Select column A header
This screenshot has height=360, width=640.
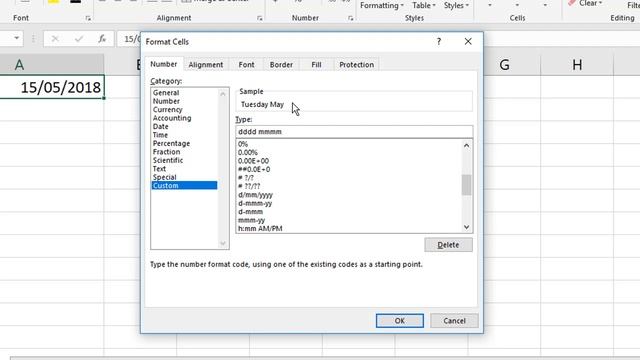click(52, 64)
